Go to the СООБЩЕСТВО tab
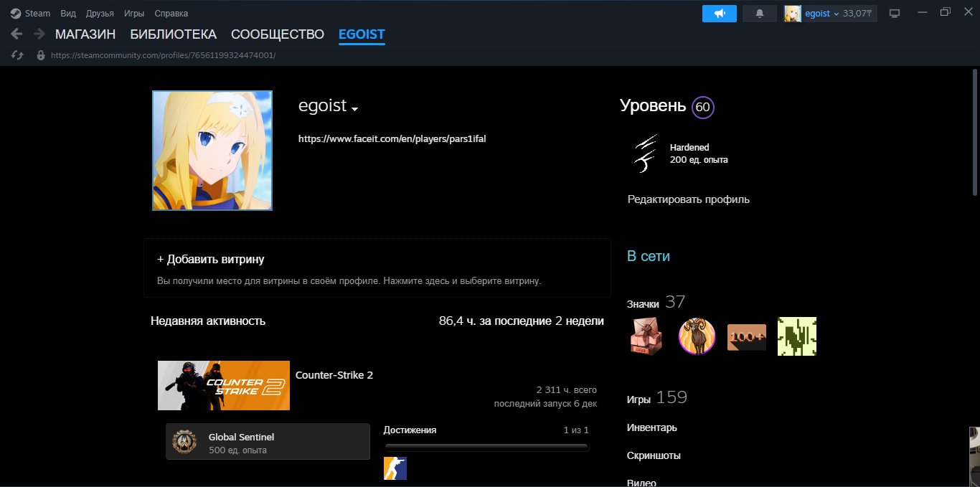 pos(277,34)
